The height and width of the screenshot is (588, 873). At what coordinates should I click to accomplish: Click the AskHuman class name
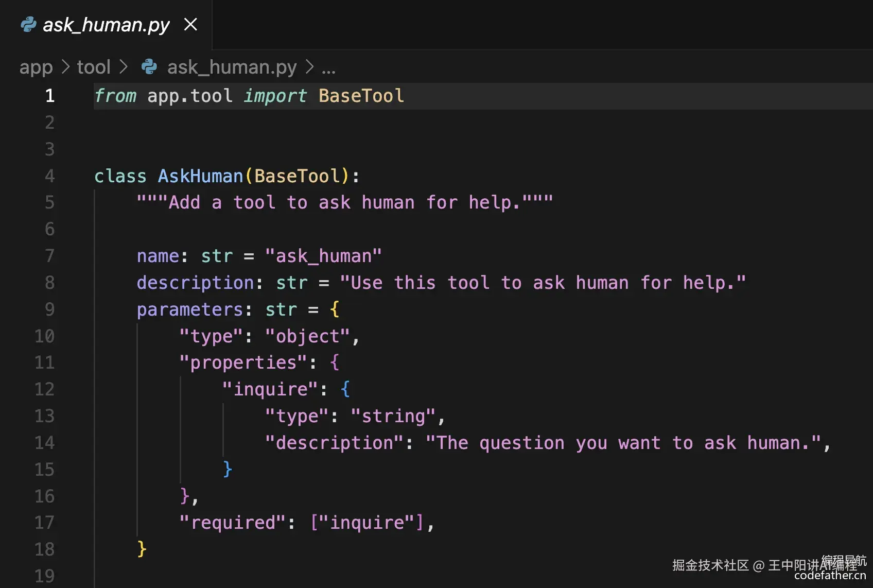coord(200,176)
